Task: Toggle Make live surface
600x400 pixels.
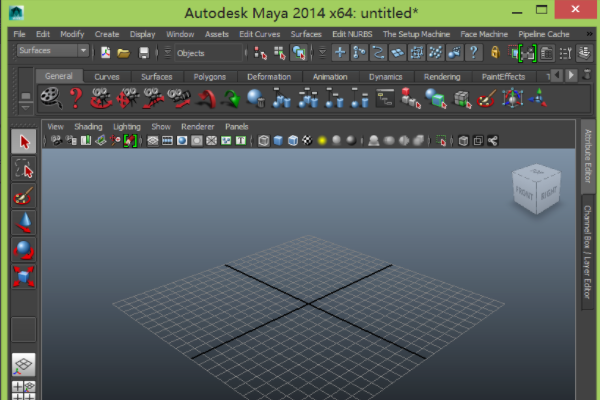Action: coord(416,52)
